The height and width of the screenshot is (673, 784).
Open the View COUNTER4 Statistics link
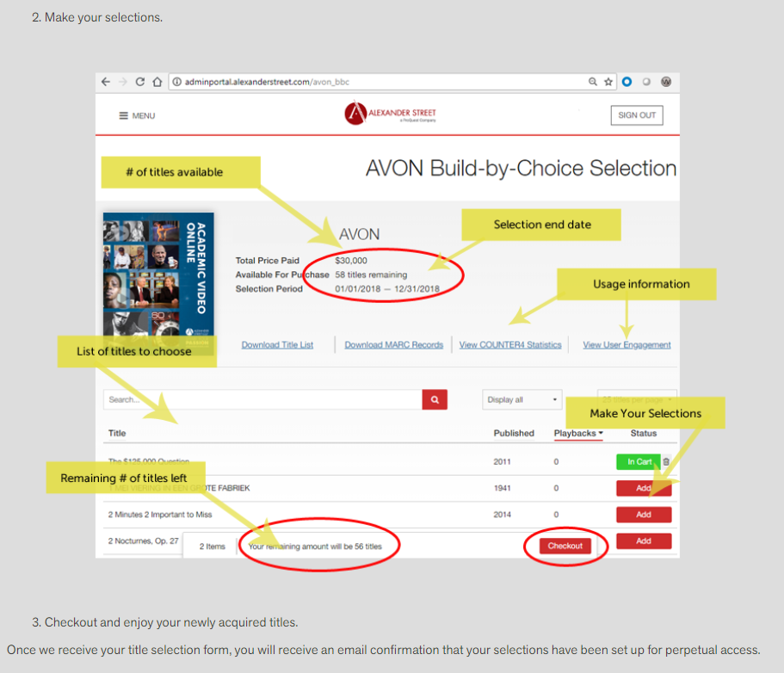pos(509,344)
